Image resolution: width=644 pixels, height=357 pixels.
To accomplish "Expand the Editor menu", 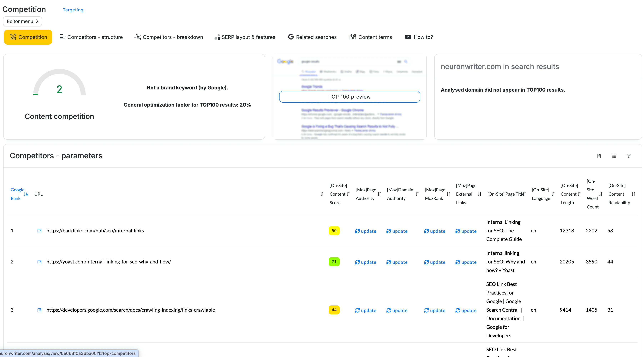I will (22, 21).
